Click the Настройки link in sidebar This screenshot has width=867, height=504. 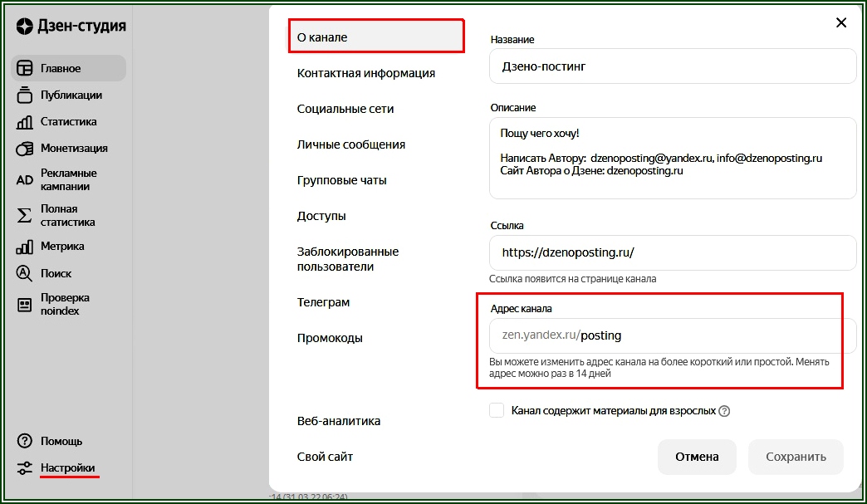[68, 467]
